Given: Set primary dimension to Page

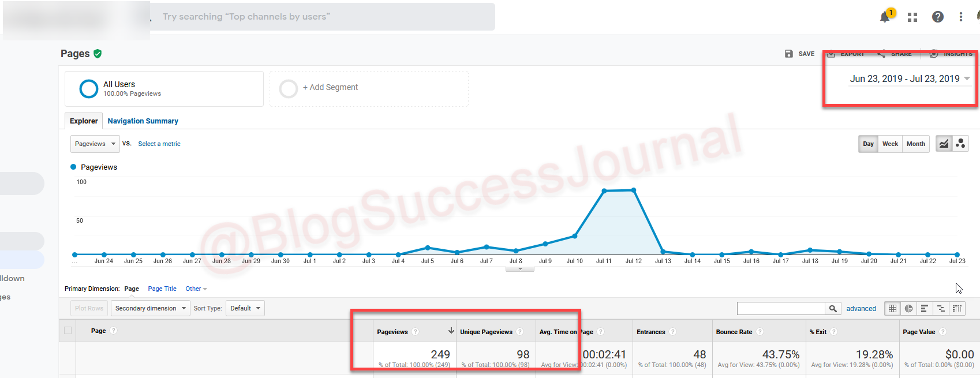Looking at the screenshot, I should 132,289.
